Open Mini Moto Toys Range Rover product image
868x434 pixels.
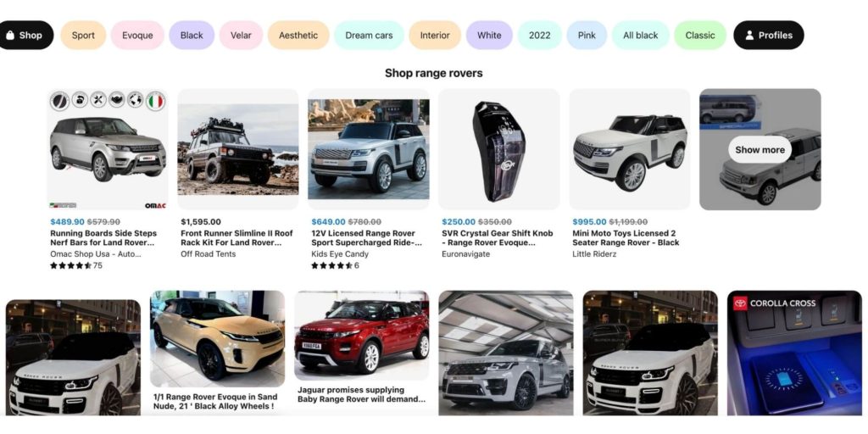(630, 149)
